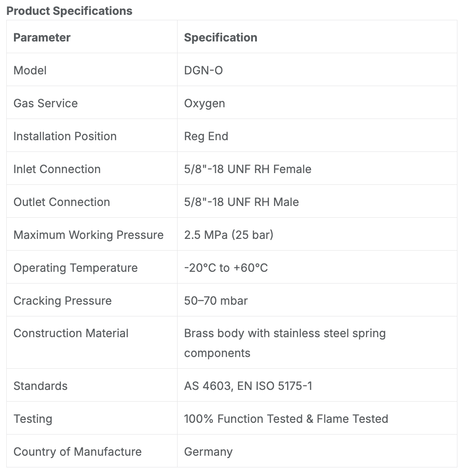Click the 5/8"-18 UNF RH Male text
The height and width of the screenshot is (476, 466).
(x=242, y=202)
